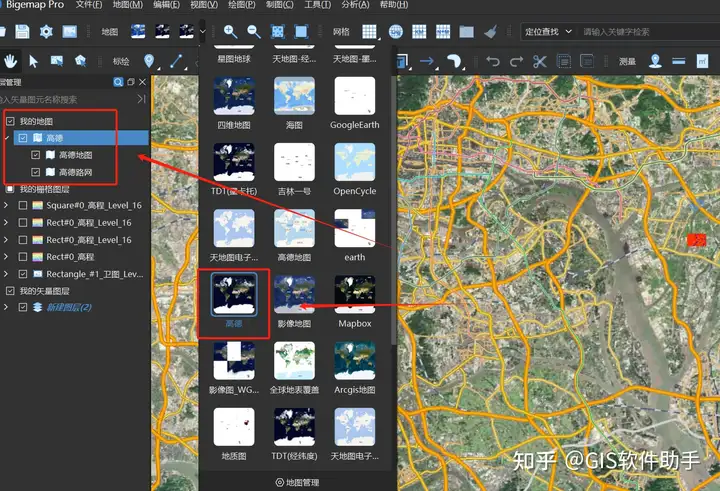
Task: Focus the vector feature name search field
Action: pyautogui.click(x=67, y=99)
